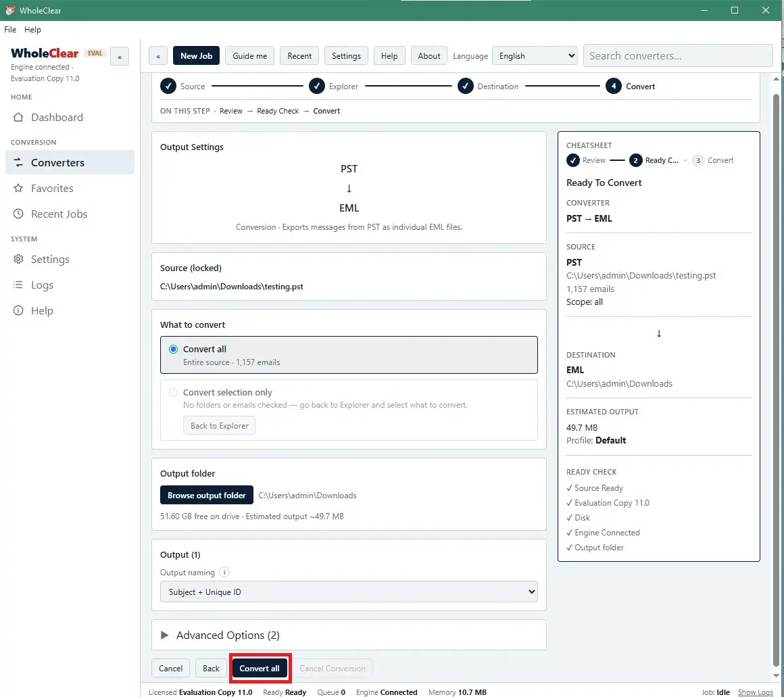The height and width of the screenshot is (697, 784).
Task: Click the Destination step checkmark circle
Action: [x=465, y=86]
